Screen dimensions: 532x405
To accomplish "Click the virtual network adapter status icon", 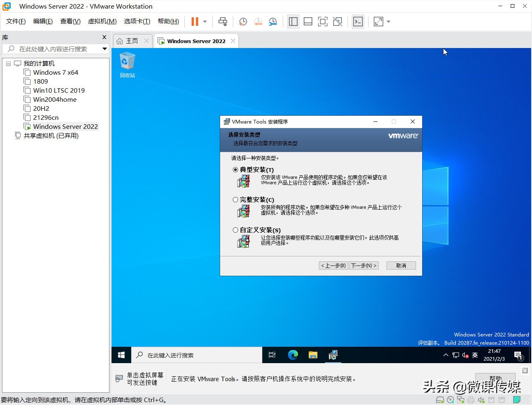I will tap(460, 399).
